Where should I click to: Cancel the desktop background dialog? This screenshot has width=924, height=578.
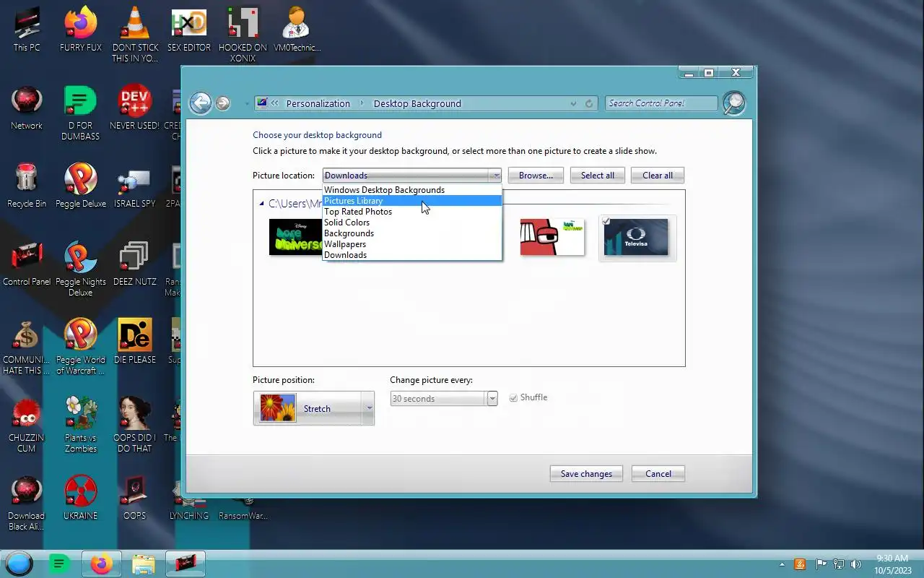pyautogui.click(x=658, y=474)
